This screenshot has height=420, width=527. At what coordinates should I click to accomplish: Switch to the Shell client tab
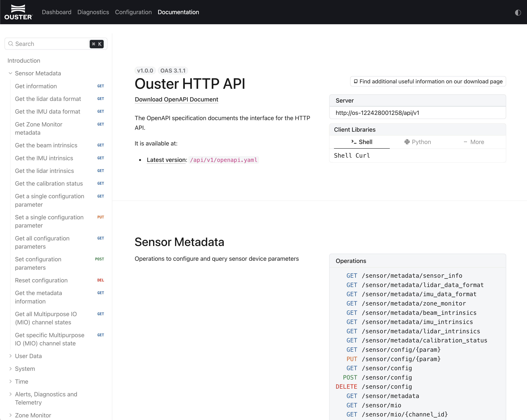pyautogui.click(x=362, y=142)
